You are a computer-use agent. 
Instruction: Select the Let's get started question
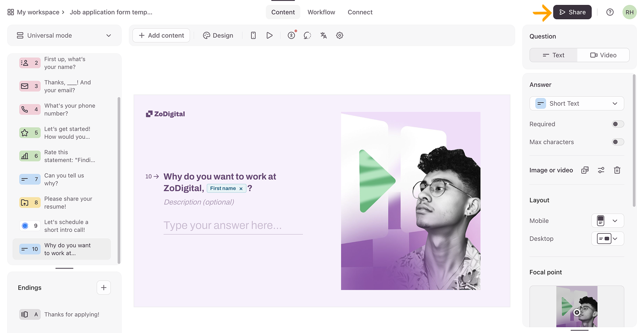click(x=62, y=133)
